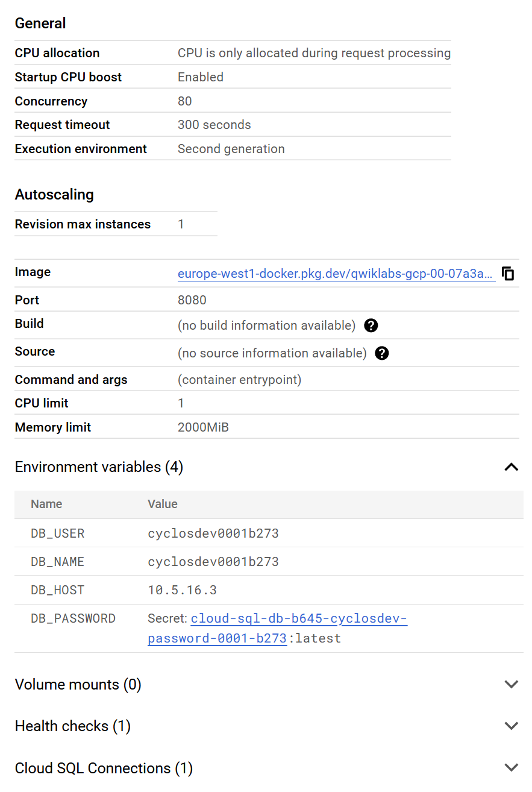The image size is (532, 792).
Task: Click the DB_NAME value cyclosdev0001b273
Action: pyautogui.click(x=213, y=562)
